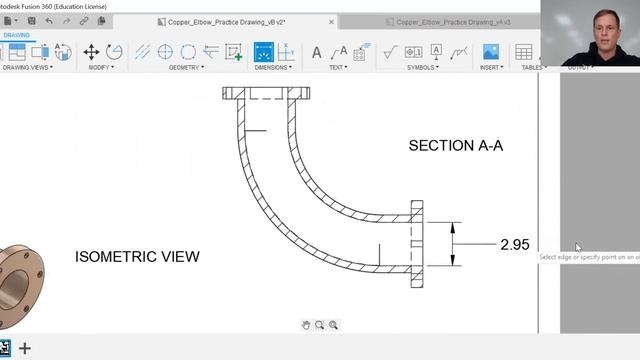This screenshot has height=360, width=640.
Task: Click the 2.95 dimension value
Action: (x=515, y=244)
